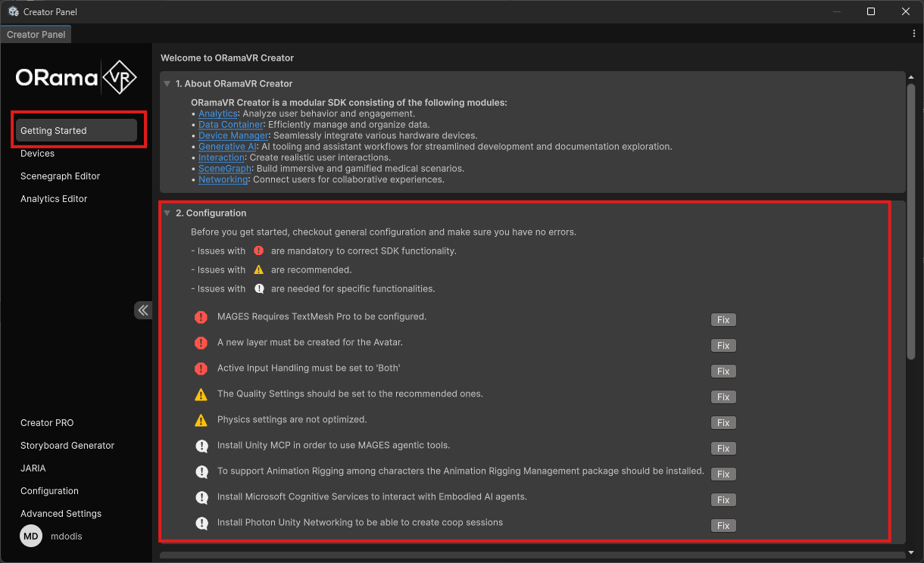
Task: Click the 'Welcome to ORamaVR Creator' heading
Action: pos(227,58)
